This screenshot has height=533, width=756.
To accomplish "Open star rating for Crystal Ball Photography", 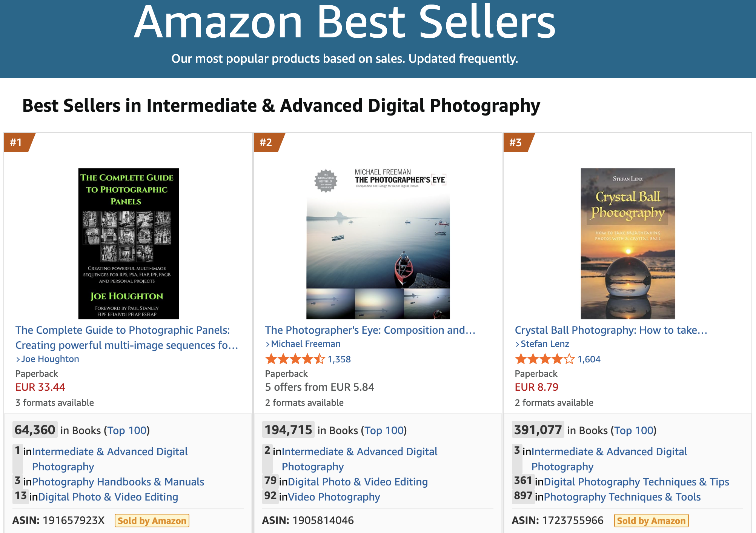I will coord(545,359).
